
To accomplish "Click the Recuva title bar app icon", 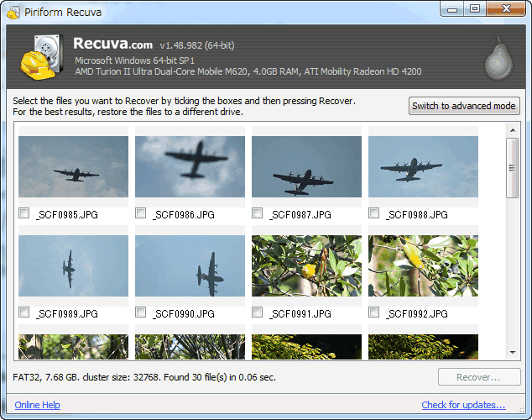I will pyautogui.click(x=13, y=13).
